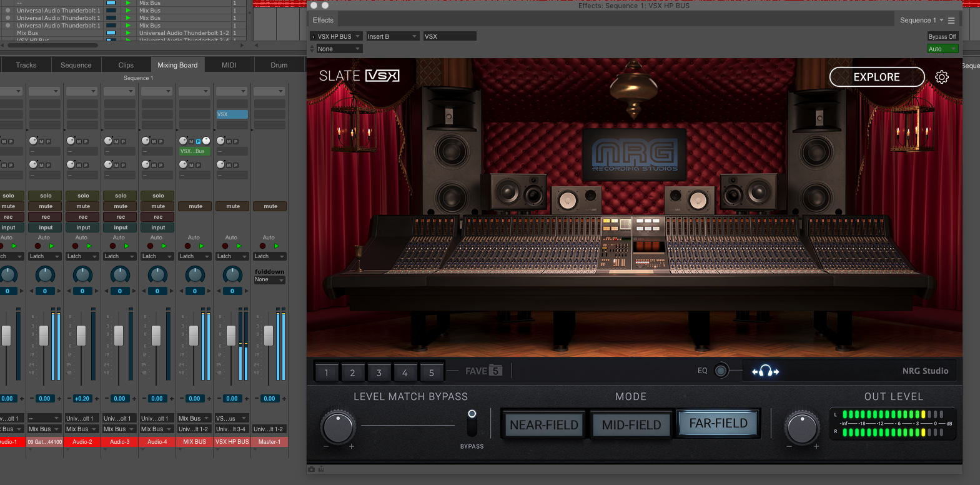The width and height of the screenshot is (980, 485).
Task: Click the plus trim button on Audio-2 fader value
Action: point(97,399)
